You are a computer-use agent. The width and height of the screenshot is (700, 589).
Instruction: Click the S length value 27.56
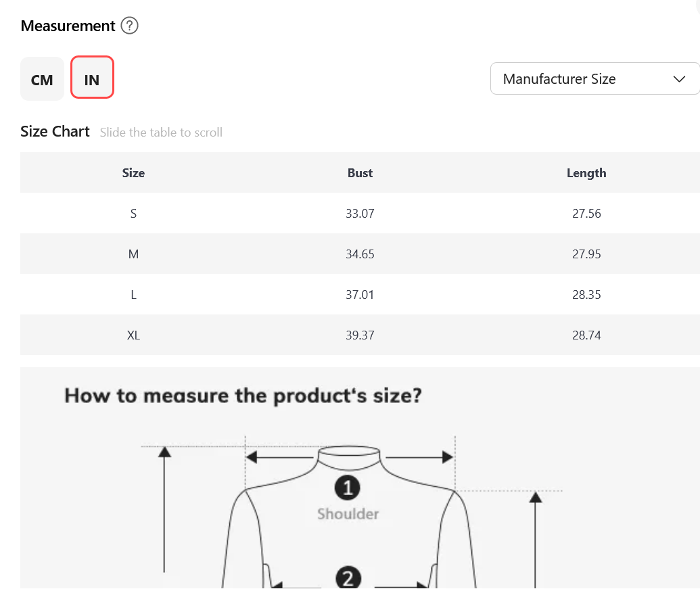coord(586,213)
